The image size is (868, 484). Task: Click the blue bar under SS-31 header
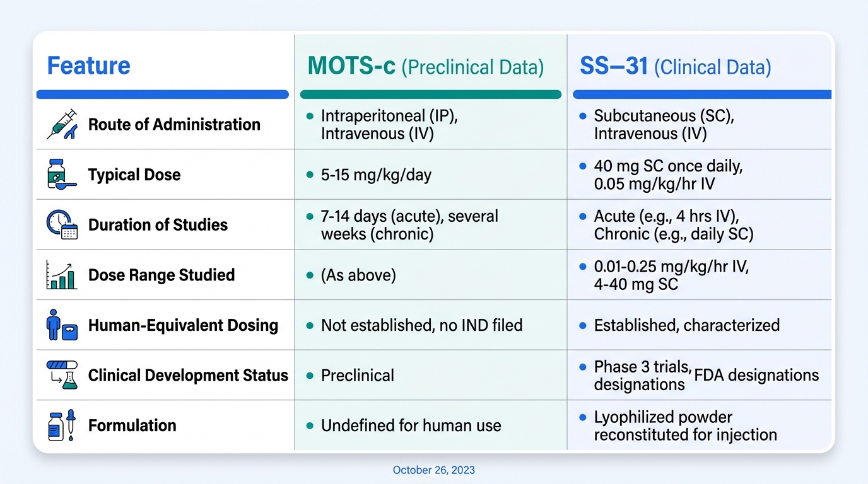701,95
